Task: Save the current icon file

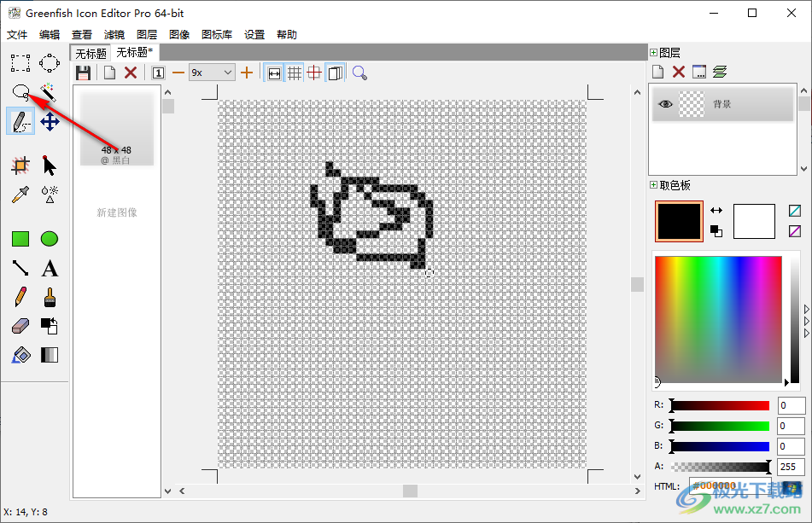Action: click(x=82, y=73)
